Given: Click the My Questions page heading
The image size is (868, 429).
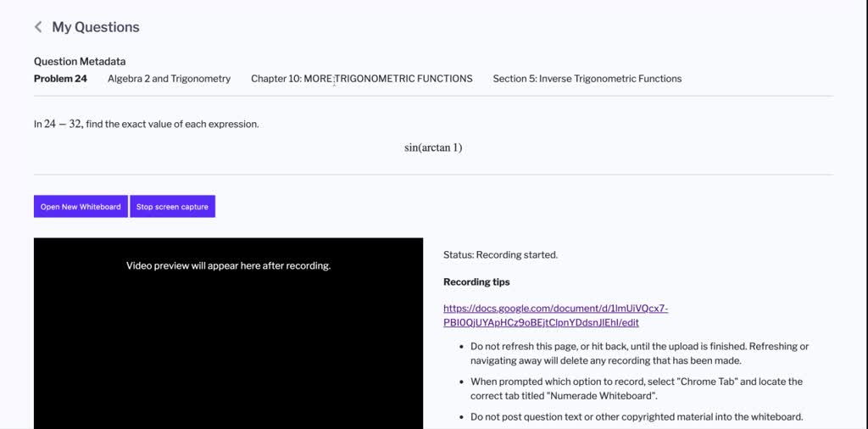Looking at the screenshot, I should [x=95, y=27].
